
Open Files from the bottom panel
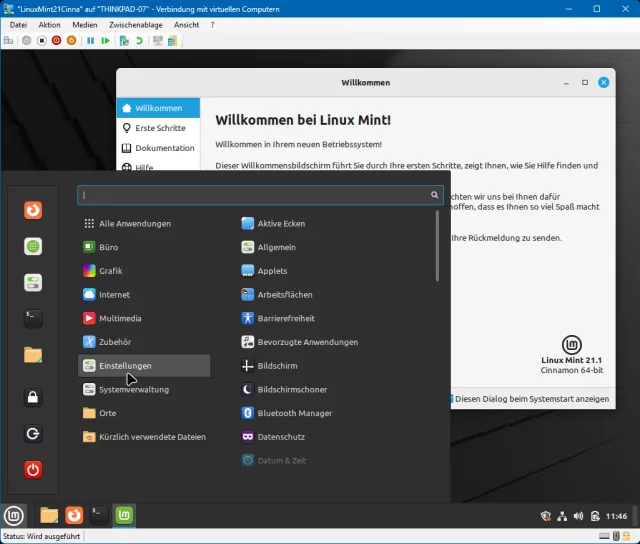click(x=49, y=515)
